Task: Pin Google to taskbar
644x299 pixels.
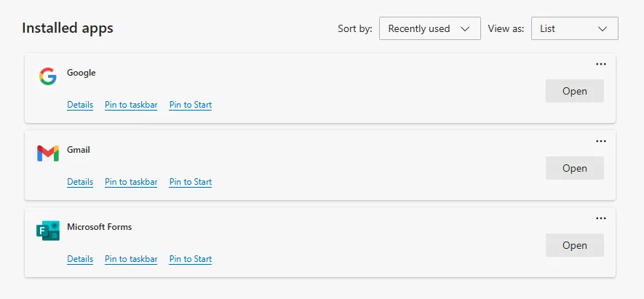Action: (131, 105)
